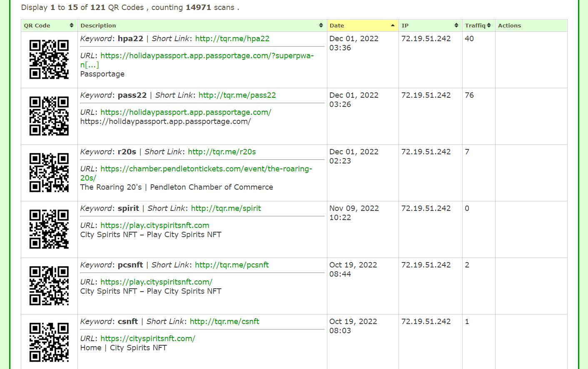Click 'The Roaring 20's | Pendleton Chamber' title
Screen dimensions: 588x369
177,187
